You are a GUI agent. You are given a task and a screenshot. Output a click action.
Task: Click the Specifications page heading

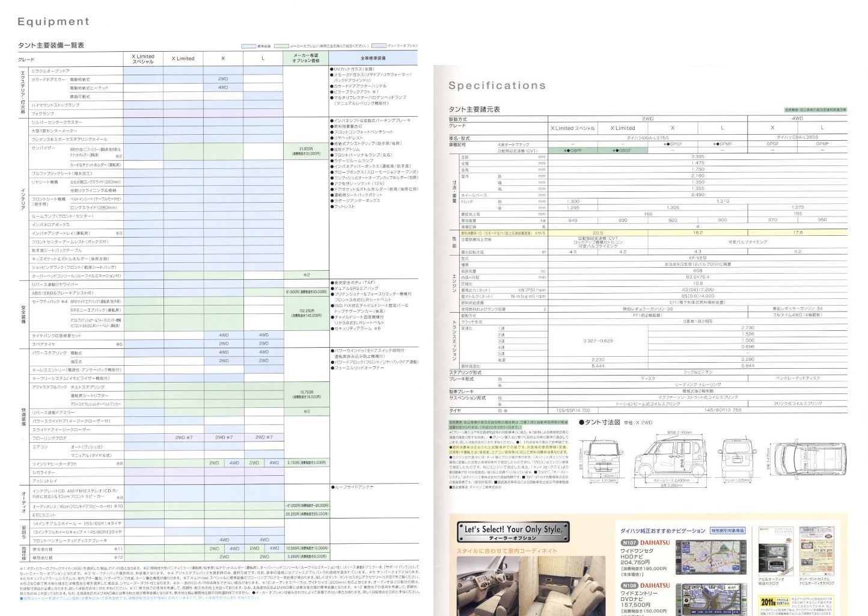tap(497, 85)
